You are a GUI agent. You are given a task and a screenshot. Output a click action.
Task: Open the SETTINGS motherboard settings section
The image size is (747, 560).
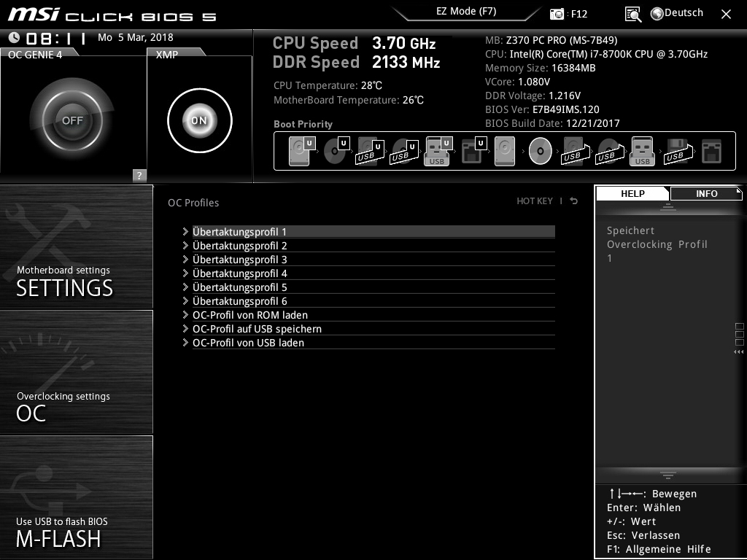[x=76, y=246]
